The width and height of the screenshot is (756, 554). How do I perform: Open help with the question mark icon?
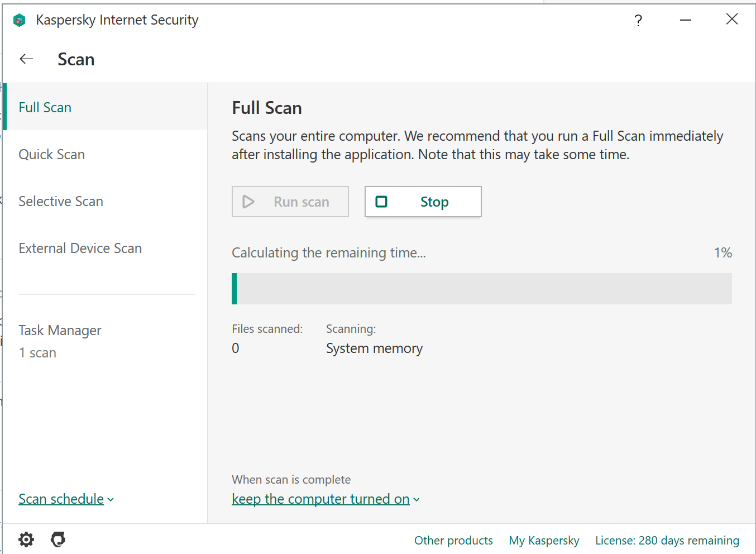pos(638,21)
